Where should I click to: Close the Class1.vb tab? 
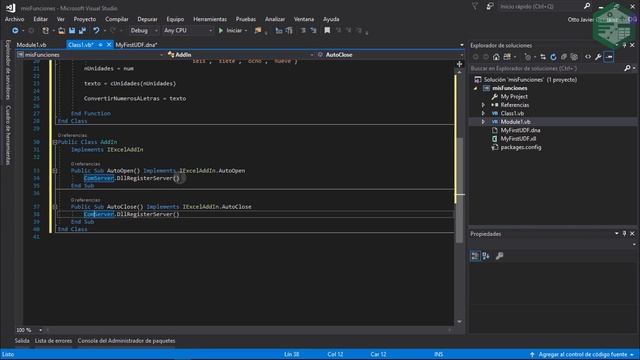click(109, 45)
